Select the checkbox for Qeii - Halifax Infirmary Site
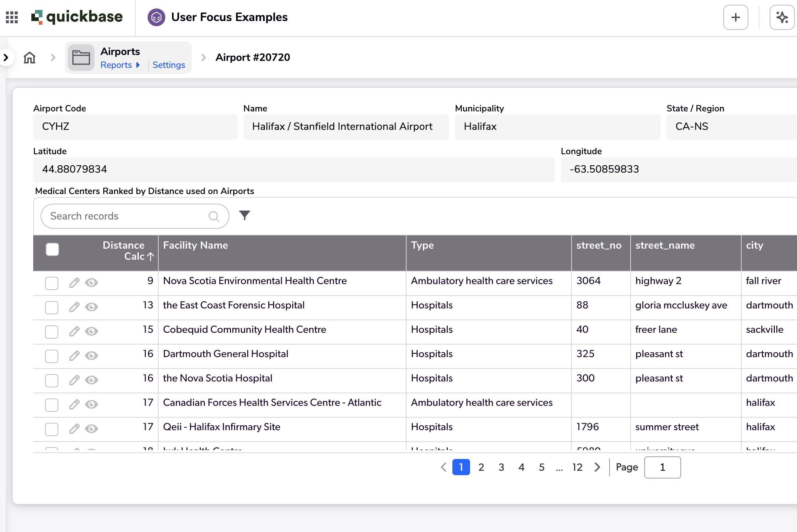The image size is (797, 532). click(52, 429)
